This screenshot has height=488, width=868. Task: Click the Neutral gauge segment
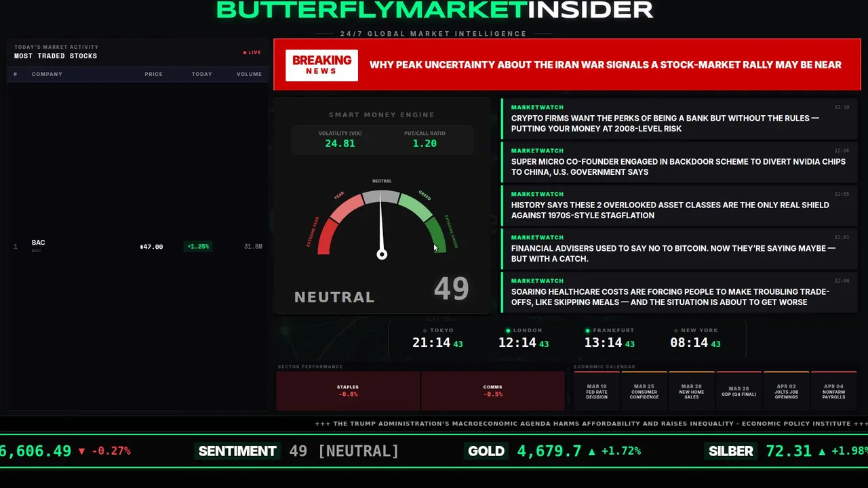coord(381,197)
